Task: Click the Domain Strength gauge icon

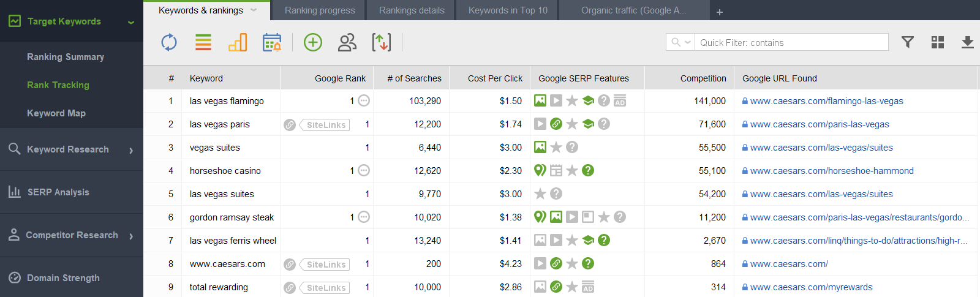Action: (x=15, y=277)
